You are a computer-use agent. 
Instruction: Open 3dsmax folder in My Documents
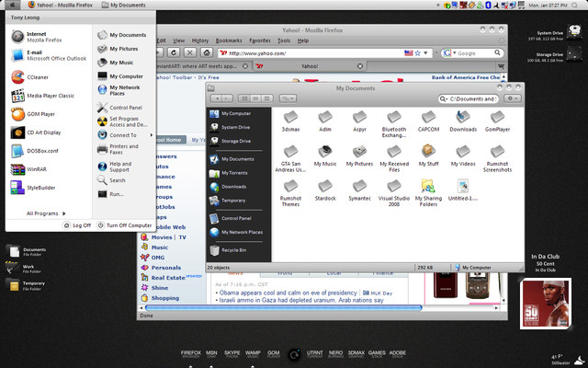pos(290,121)
